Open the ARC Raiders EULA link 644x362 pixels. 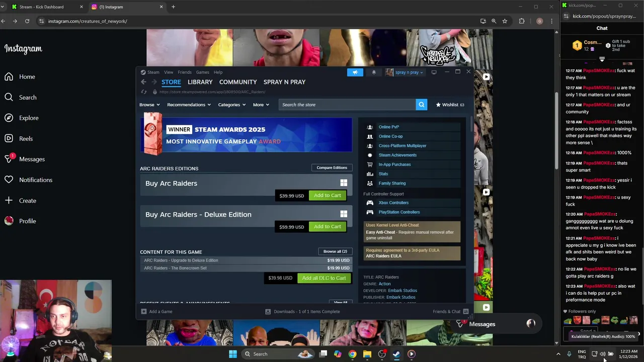383,256
